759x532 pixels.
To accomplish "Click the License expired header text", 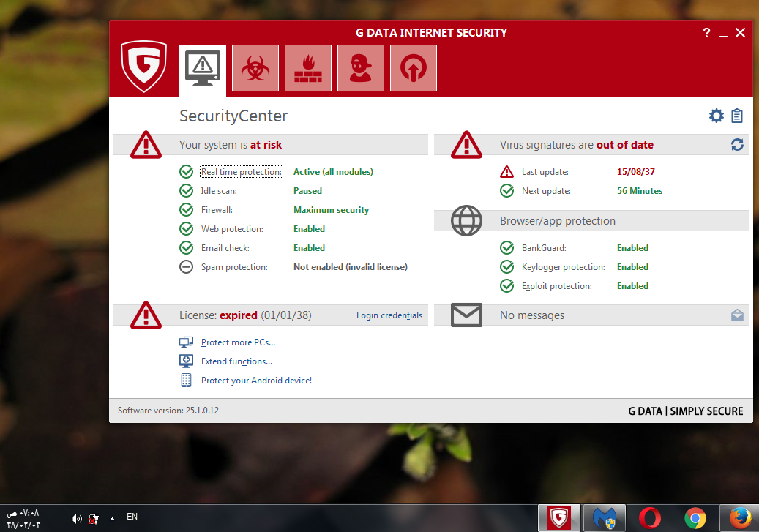I will [x=245, y=315].
